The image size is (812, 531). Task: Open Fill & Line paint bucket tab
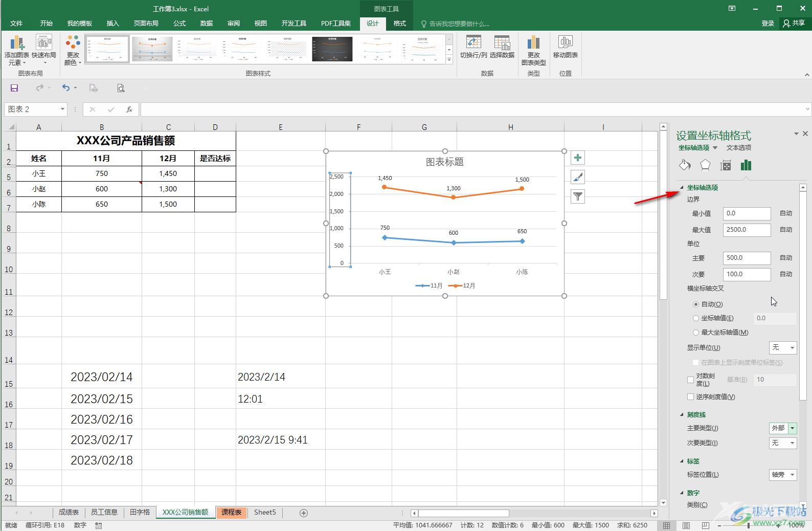point(685,165)
